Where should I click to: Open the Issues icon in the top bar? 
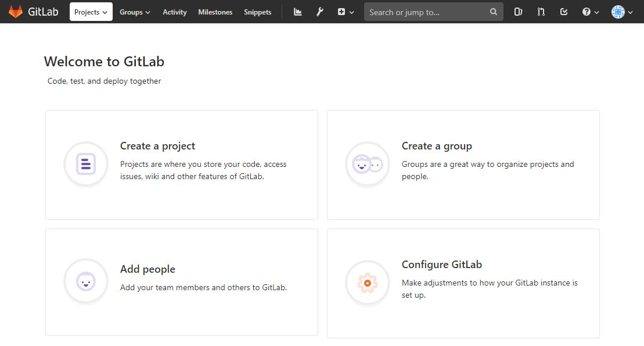[517, 12]
